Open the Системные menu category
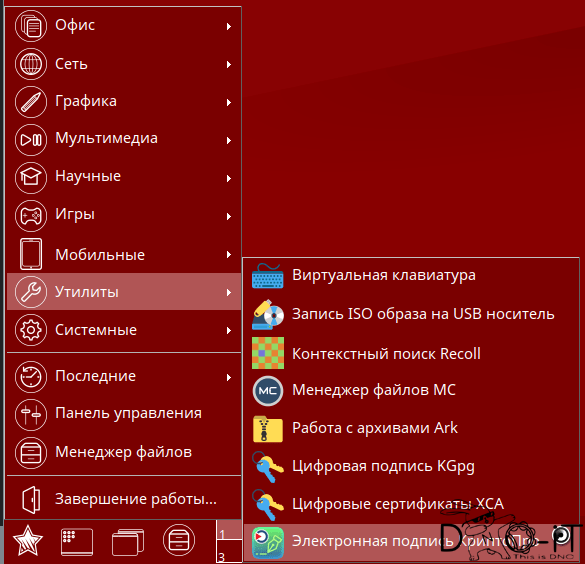 pyautogui.click(x=124, y=330)
